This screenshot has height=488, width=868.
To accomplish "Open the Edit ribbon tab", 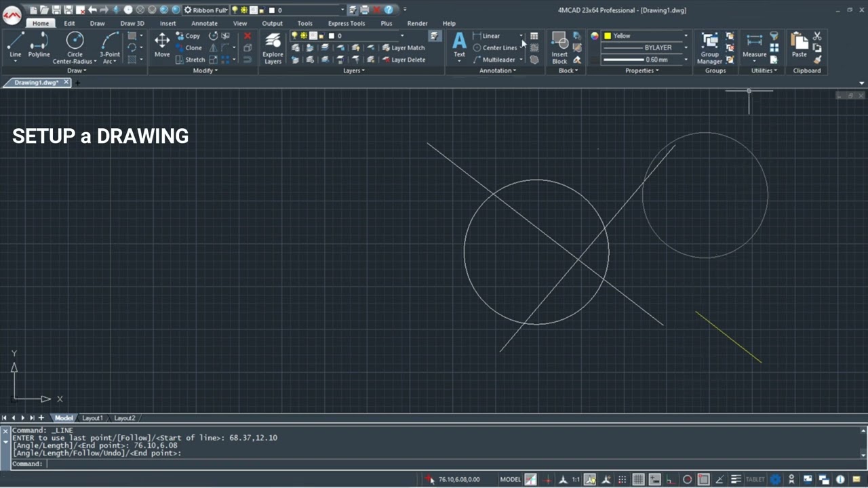I will click(69, 23).
